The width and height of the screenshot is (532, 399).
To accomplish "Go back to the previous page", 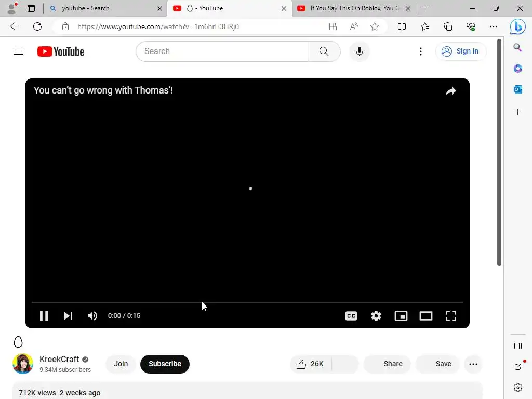I will pos(15,26).
